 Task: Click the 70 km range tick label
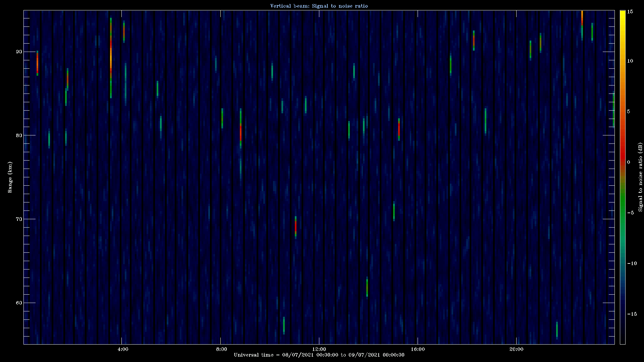point(18,219)
